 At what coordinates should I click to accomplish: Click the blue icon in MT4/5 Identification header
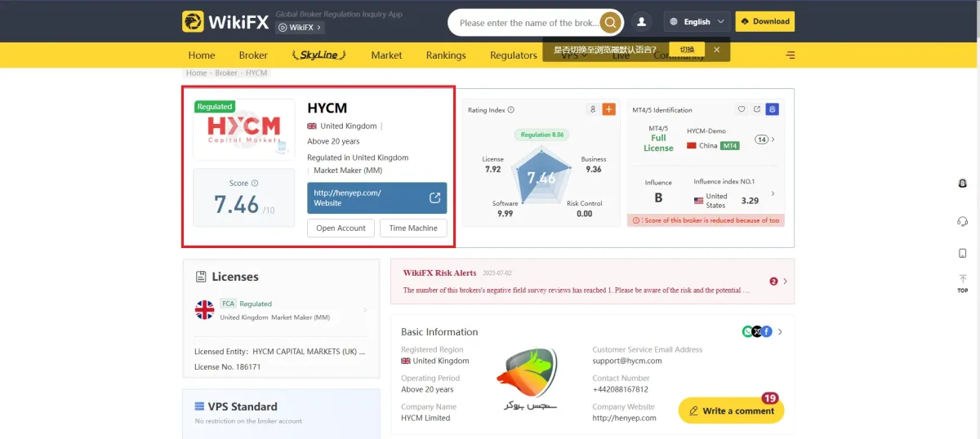click(773, 109)
